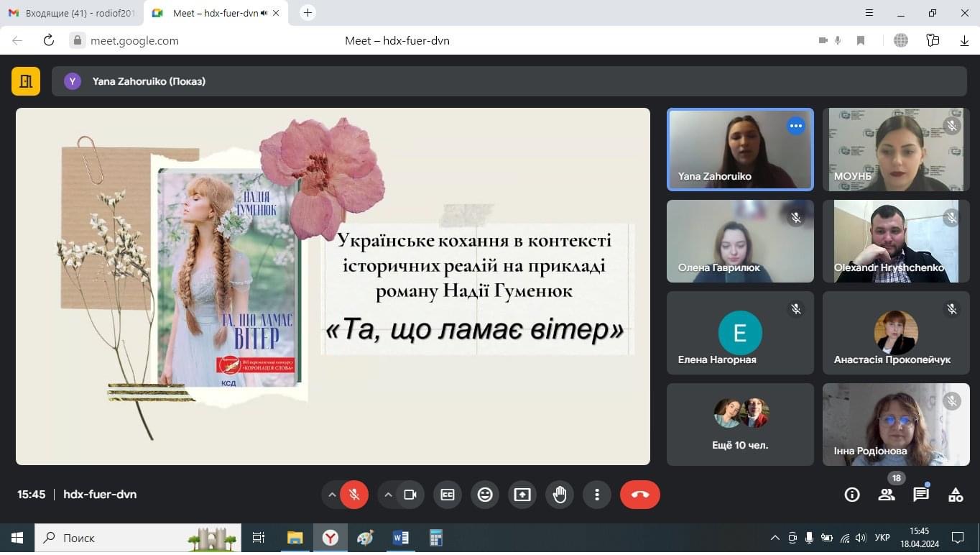
Task: Open the Paint app from the taskbar
Action: [x=365, y=538]
